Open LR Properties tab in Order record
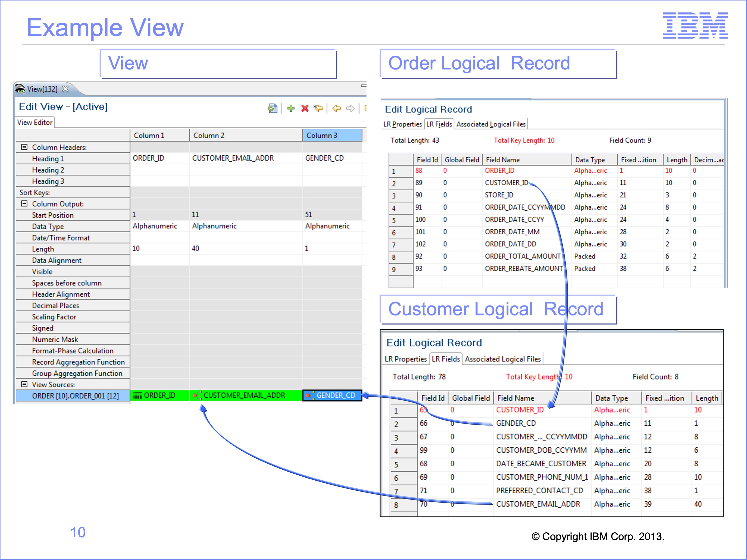The height and width of the screenshot is (560, 747). click(402, 124)
